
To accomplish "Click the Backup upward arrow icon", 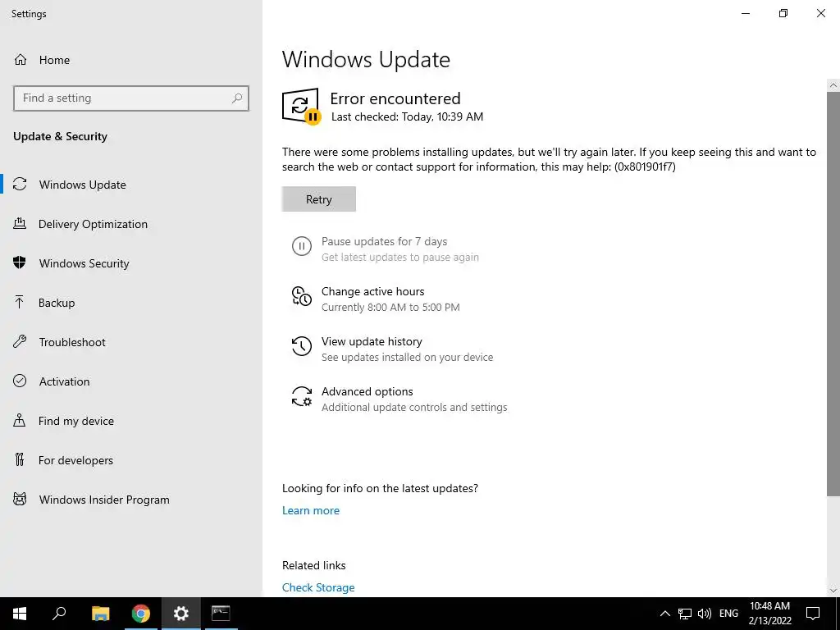I will [x=20, y=303].
